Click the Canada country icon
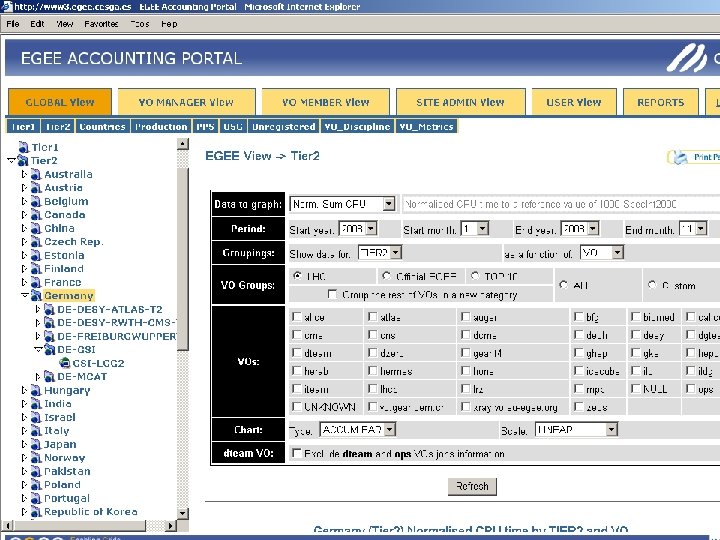Image resolution: width=720 pixels, height=540 pixels. 36,215
